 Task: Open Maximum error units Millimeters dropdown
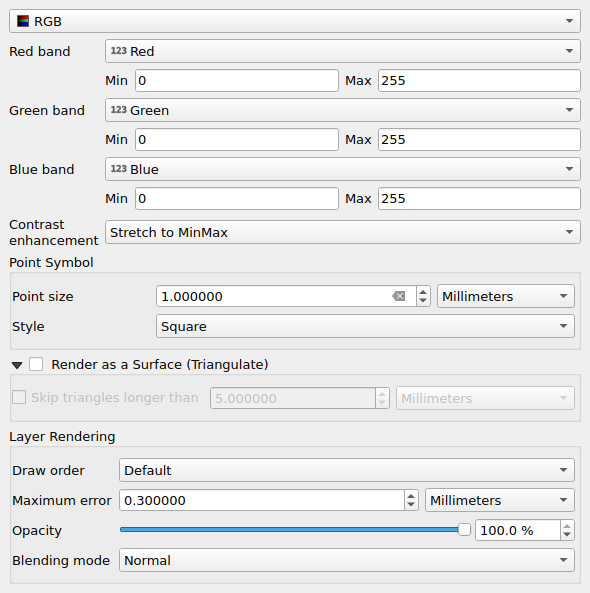coord(500,500)
